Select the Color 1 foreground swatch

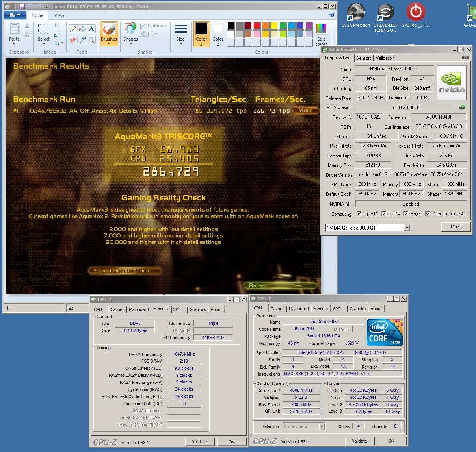click(201, 34)
